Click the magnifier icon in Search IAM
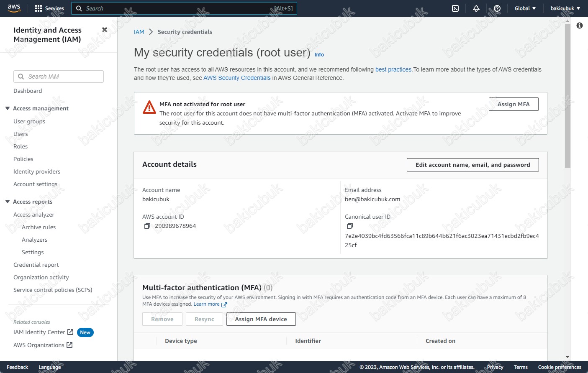Viewport: 588px width, 373px height. pyautogui.click(x=21, y=77)
